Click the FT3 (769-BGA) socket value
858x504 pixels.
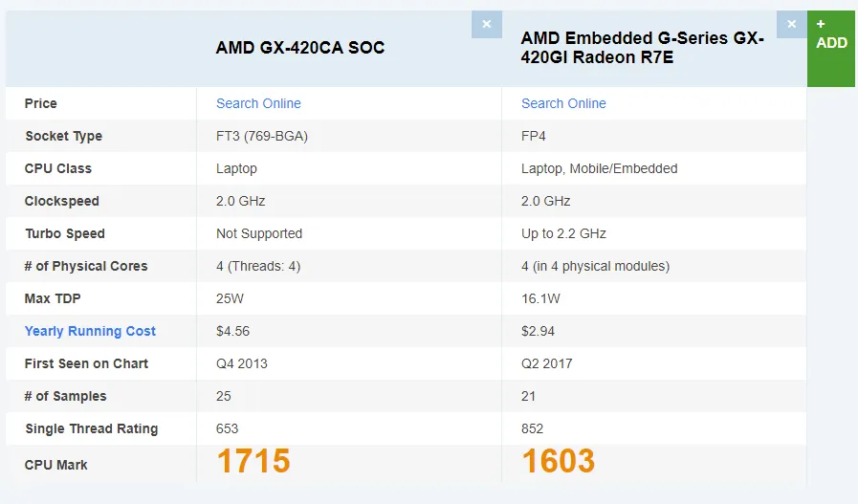[262, 136]
